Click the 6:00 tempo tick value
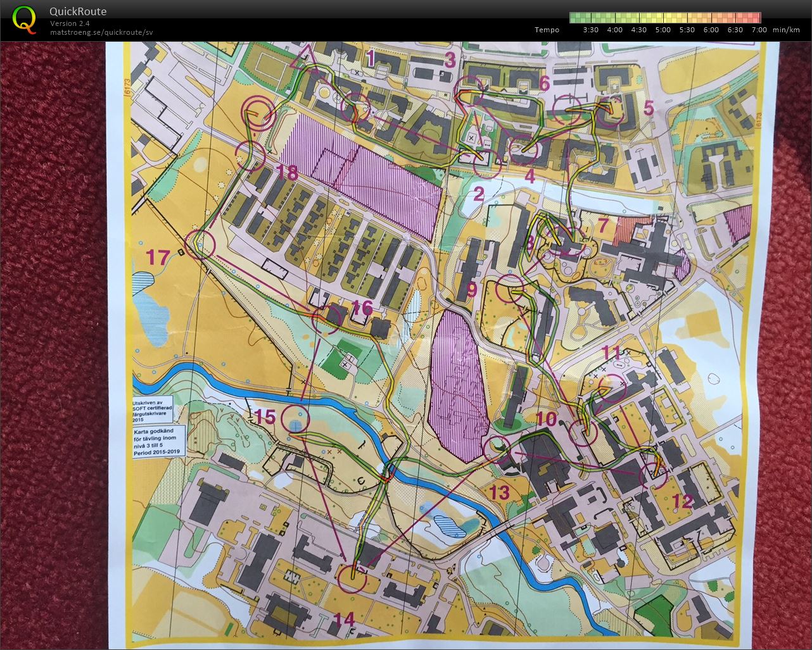The image size is (812, 650). point(711,30)
